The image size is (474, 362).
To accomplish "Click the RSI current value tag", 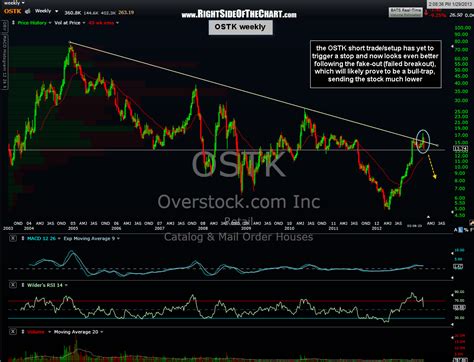I will pos(459,308).
